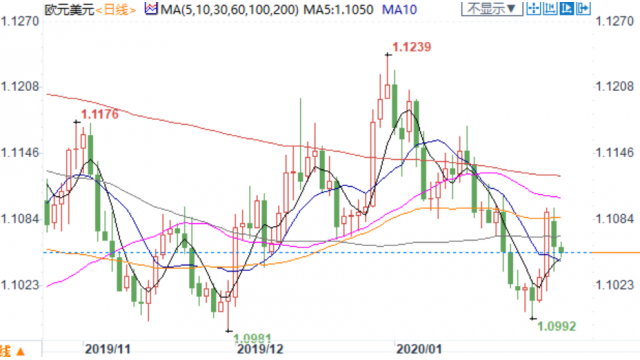Select the MA5:1.1050 legend value
The image size is (640, 360).
click(338, 9)
